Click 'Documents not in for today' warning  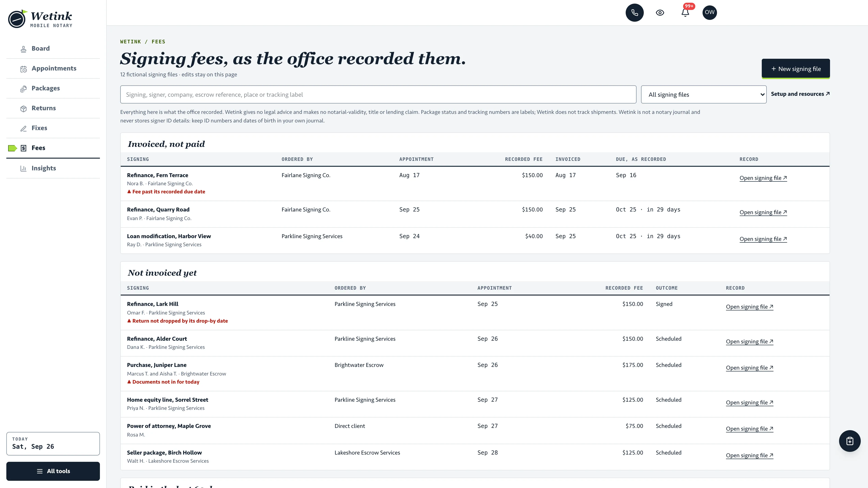(x=166, y=382)
